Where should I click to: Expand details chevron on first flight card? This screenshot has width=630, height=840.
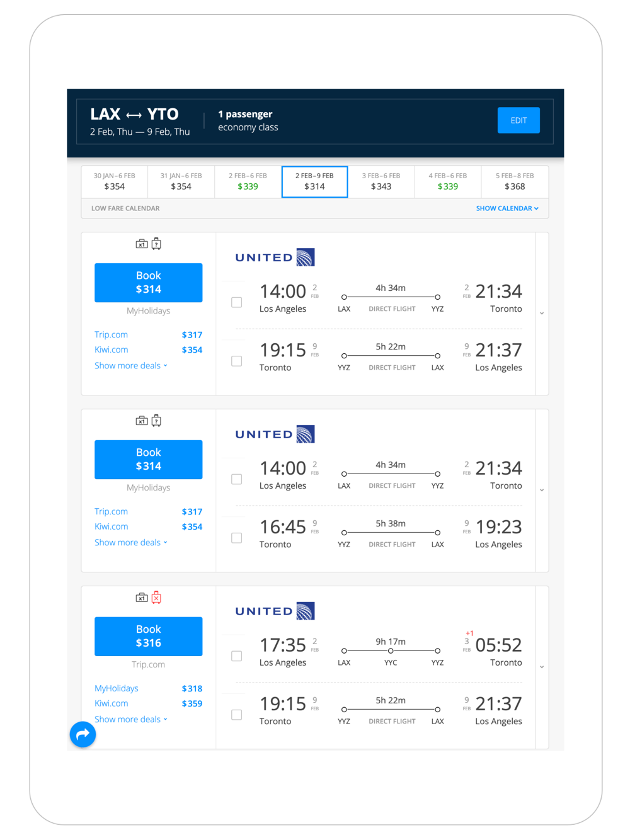(x=542, y=314)
